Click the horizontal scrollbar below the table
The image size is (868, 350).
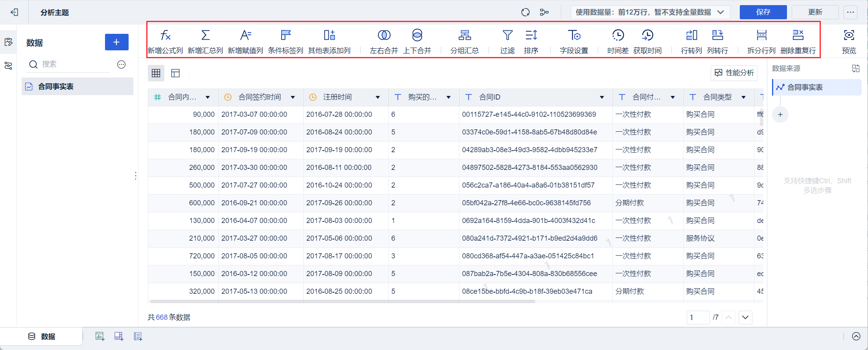[342, 302]
